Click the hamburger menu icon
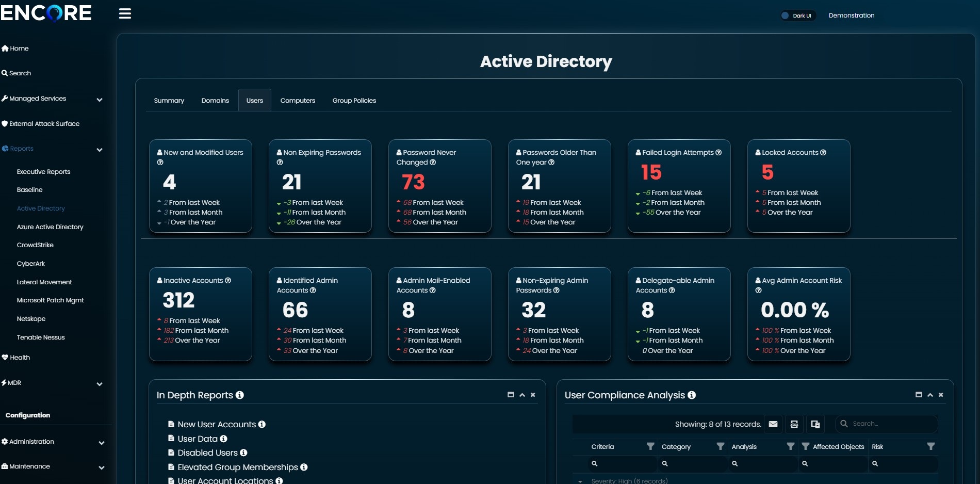The height and width of the screenshot is (484, 980). (125, 14)
